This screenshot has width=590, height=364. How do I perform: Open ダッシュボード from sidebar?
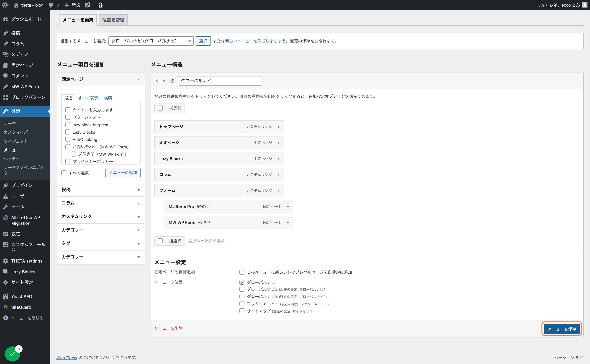coord(25,19)
